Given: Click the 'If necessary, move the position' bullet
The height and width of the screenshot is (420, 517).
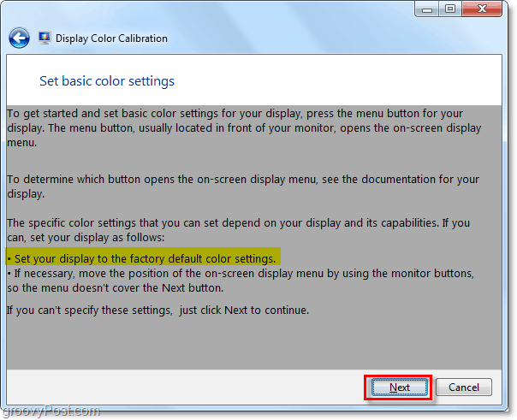Looking at the screenshot, I should tap(241, 281).
